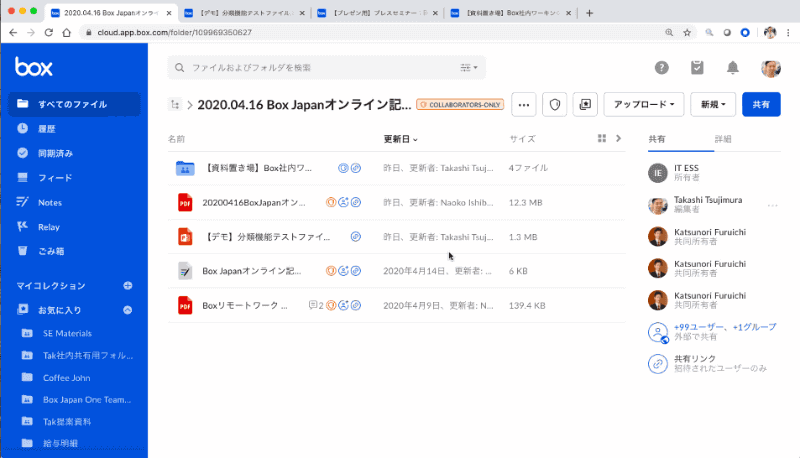Click the shield security classification button
The height and width of the screenshot is (458, 800).
point(555,105)
